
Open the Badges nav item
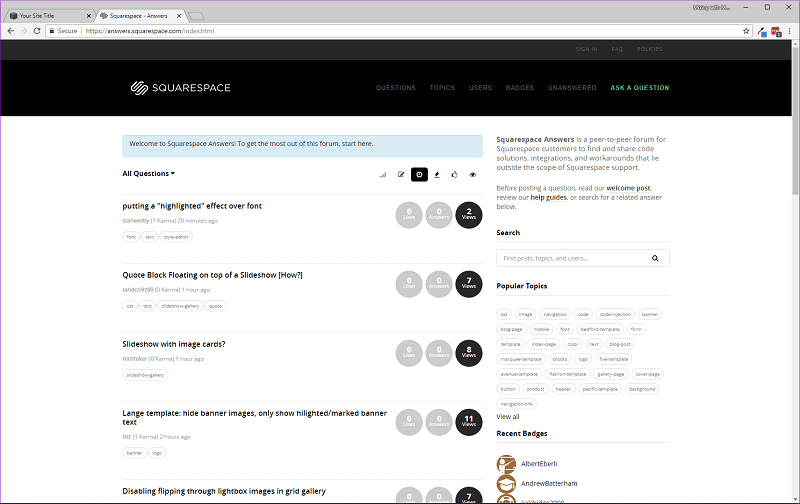(520, 88)
